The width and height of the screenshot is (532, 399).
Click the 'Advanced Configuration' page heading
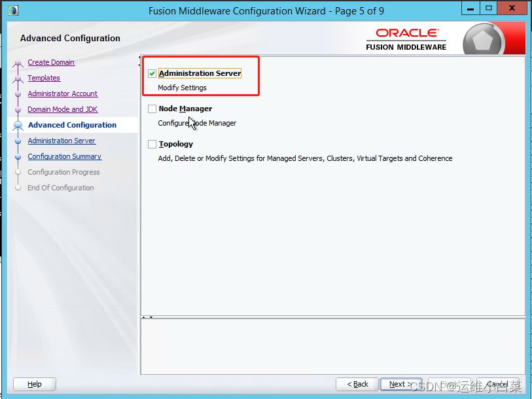point(70,38)
